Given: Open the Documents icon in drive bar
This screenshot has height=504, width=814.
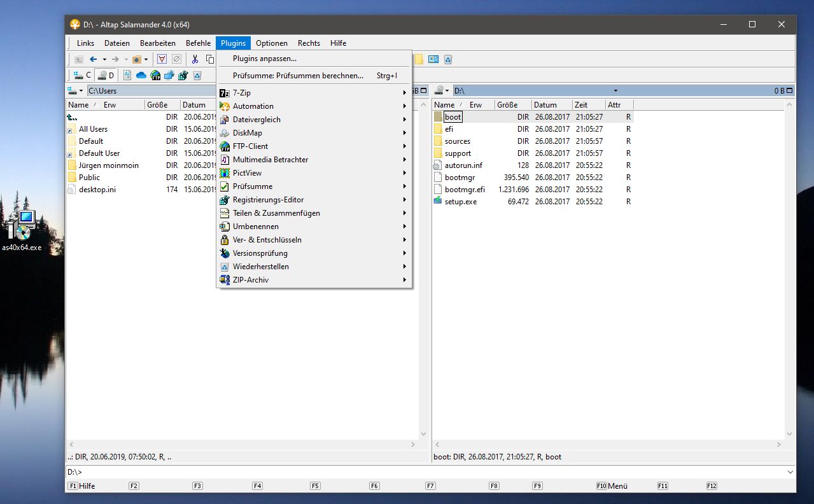Looking at the screenshot, I should tap(127, 75).
